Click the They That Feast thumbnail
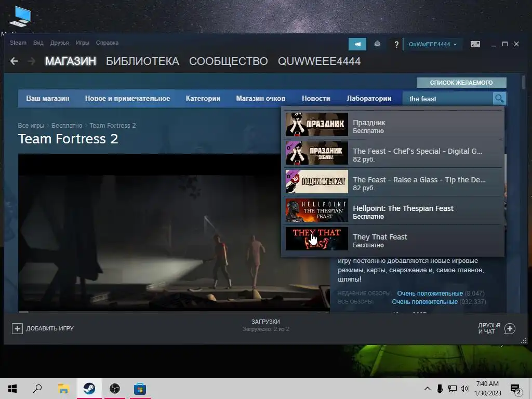 pyautogui.click(x=316, y=238)
